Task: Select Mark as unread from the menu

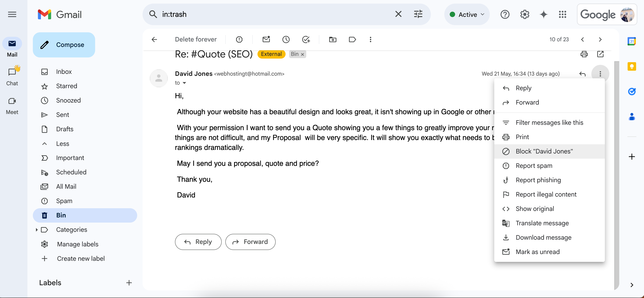Action: (538, 252)
